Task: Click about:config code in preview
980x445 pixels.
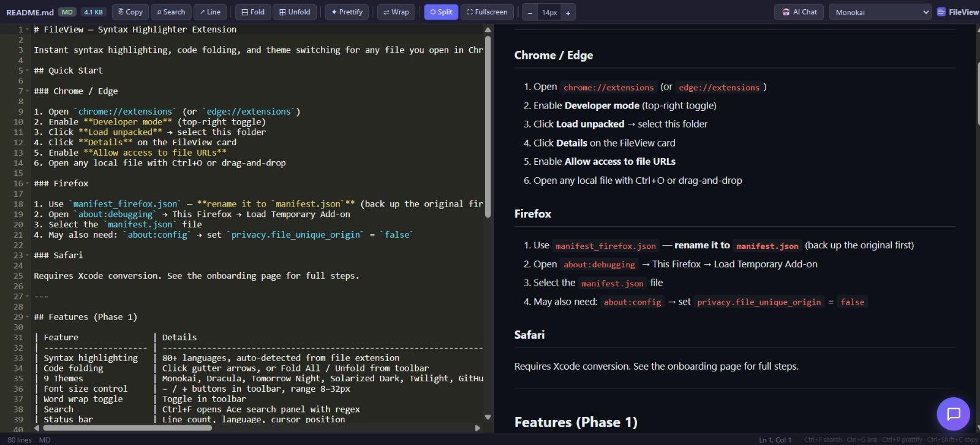Action: 633,302
